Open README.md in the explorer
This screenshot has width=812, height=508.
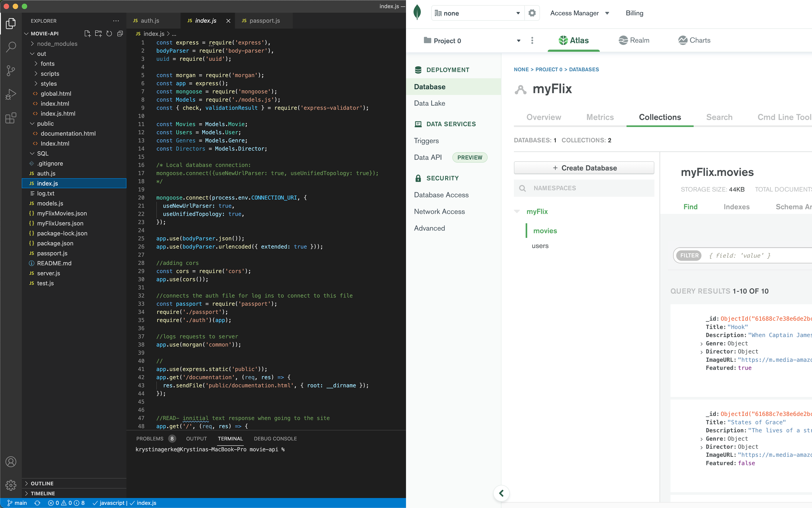tap(54, 263)
